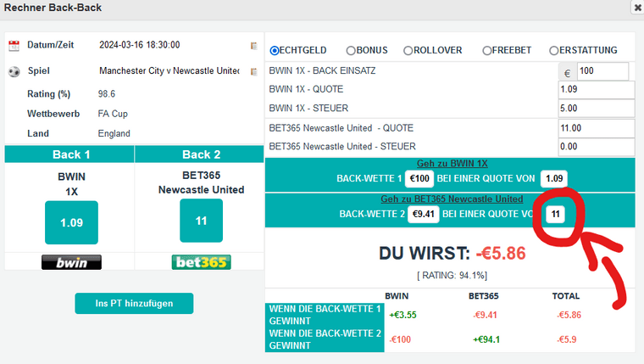Screen dimensions: 644x364
Task: Select the ECHTGELD radio option
Action: 275,51
